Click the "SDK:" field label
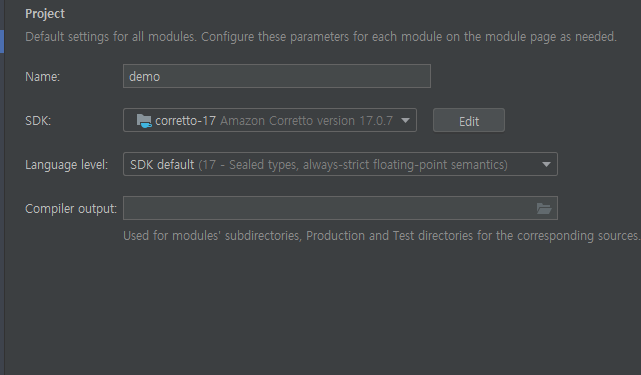Viewport: 641px width, 375px height. [38, 121]
